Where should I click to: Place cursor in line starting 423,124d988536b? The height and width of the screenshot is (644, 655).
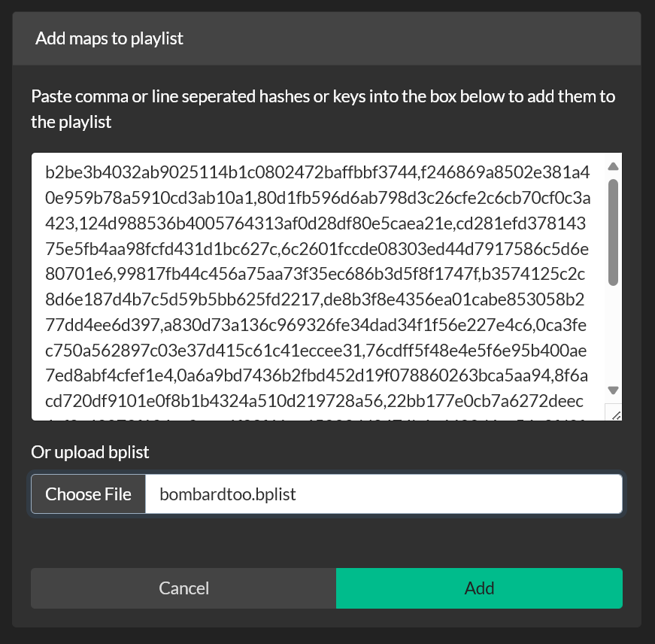pos(316,225)
